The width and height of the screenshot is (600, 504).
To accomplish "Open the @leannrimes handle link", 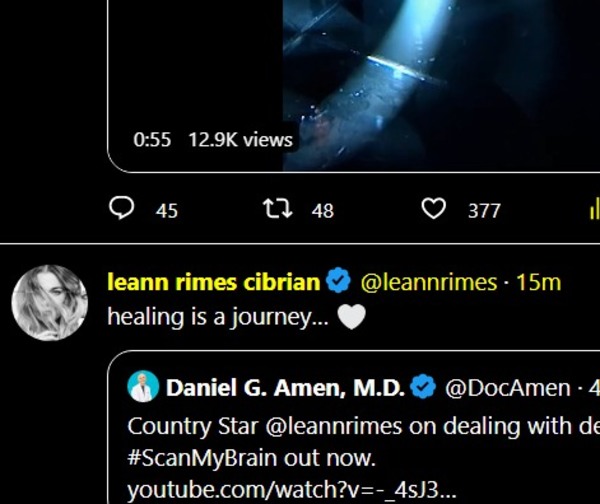I will [427, 283].
